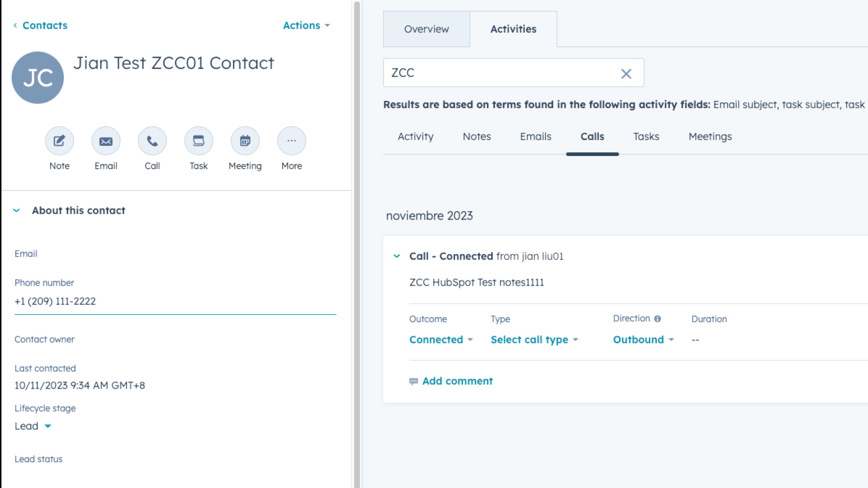Click the Direction info icon
The width and height of the screenshot is (868, 488).
pos(658,319)
